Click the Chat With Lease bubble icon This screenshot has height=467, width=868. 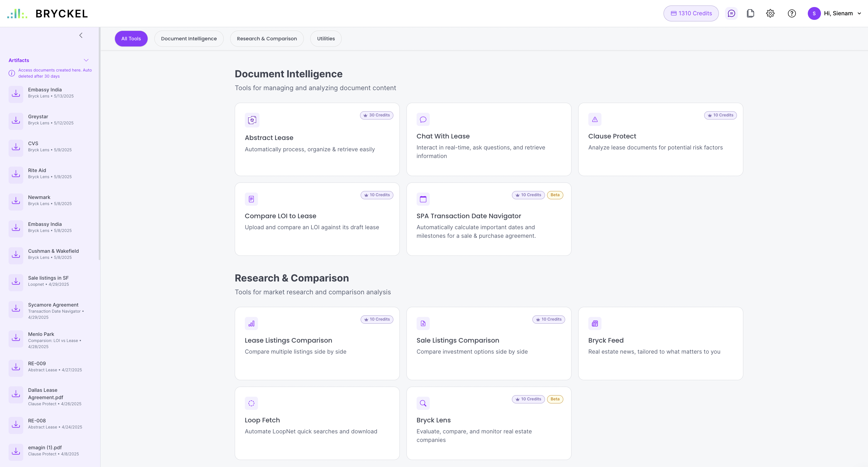point(423,119)
